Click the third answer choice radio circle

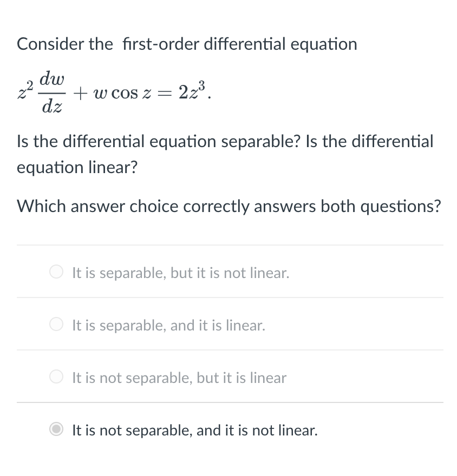(56, 376)
